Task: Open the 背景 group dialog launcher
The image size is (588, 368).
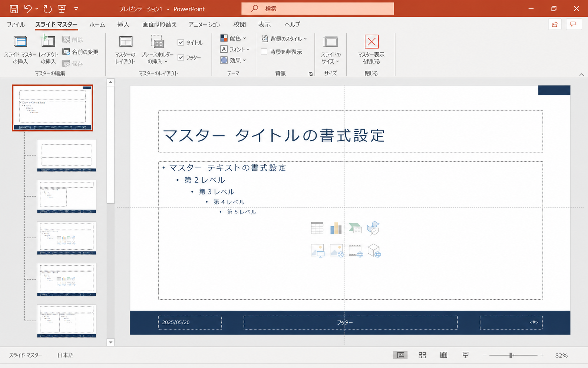Action: [x=311, y=74]
